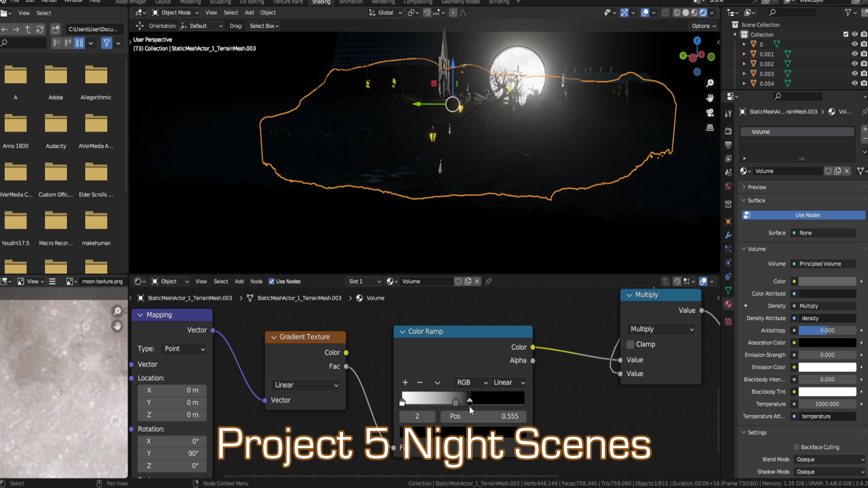Switch to orthographic grid view icon
This screenshot has width=868, height=488.
(710, 128)
